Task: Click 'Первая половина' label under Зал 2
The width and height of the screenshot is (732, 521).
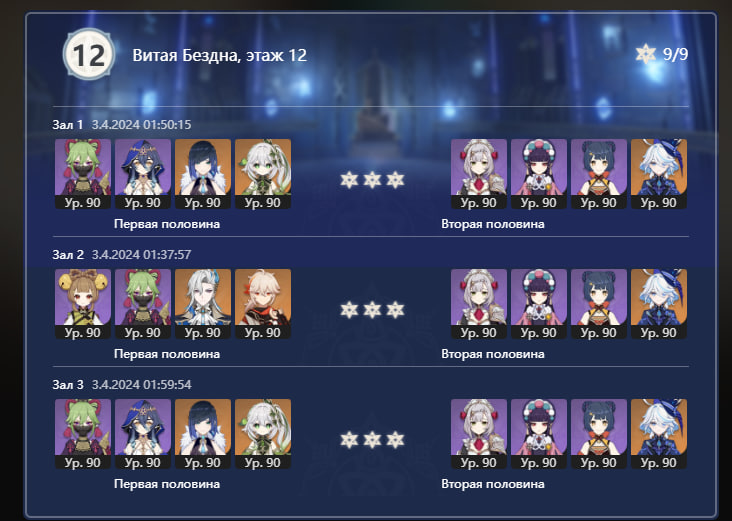Action: coord(167,354)
